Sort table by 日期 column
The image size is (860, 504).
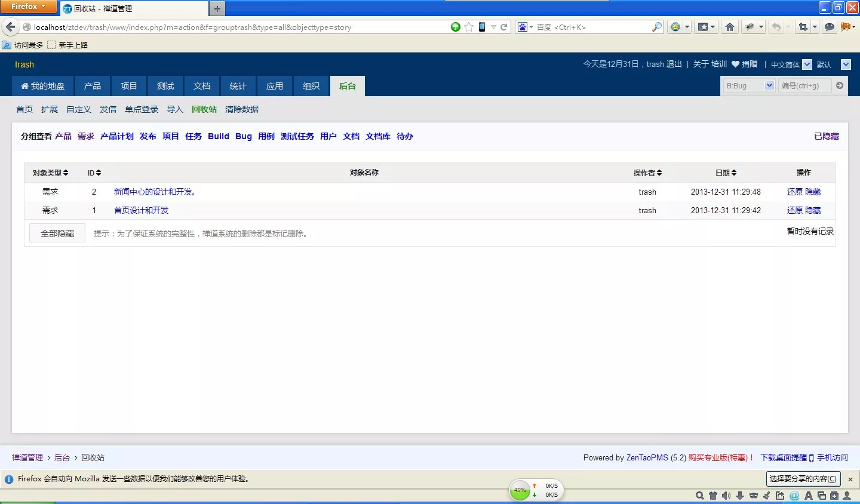(x=726, y=173)
